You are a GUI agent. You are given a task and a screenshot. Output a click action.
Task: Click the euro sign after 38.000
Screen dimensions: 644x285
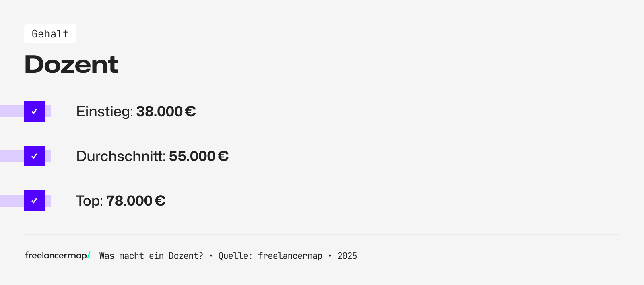[x=190, y=112]
